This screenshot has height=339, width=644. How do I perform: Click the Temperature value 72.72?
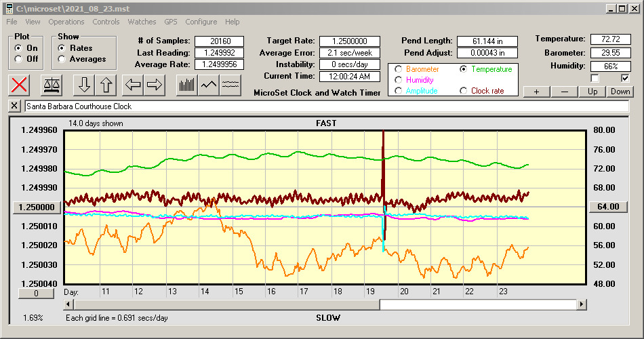point(610,39)
